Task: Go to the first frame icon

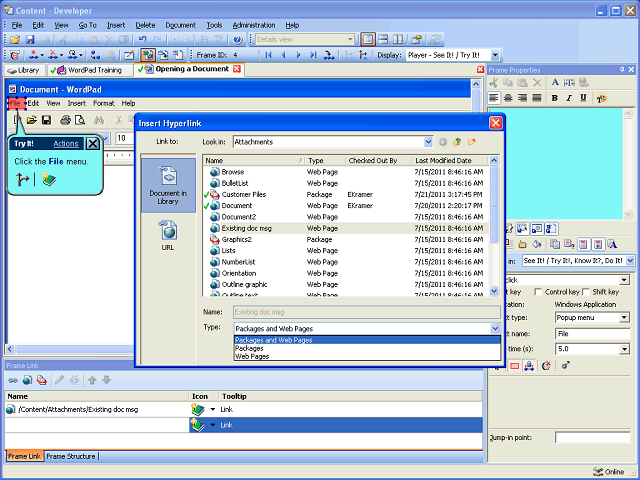Action: [x=268, y=55]
